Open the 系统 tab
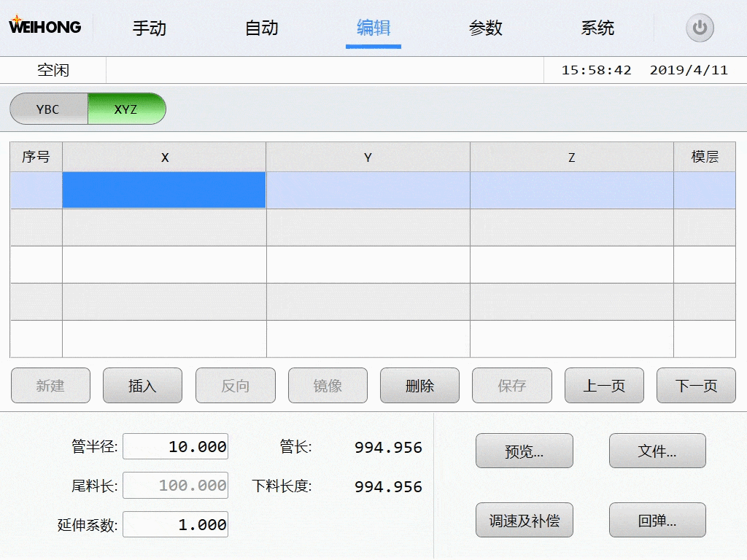The height and width of the screenshot is (560, 747). [597, 28]
